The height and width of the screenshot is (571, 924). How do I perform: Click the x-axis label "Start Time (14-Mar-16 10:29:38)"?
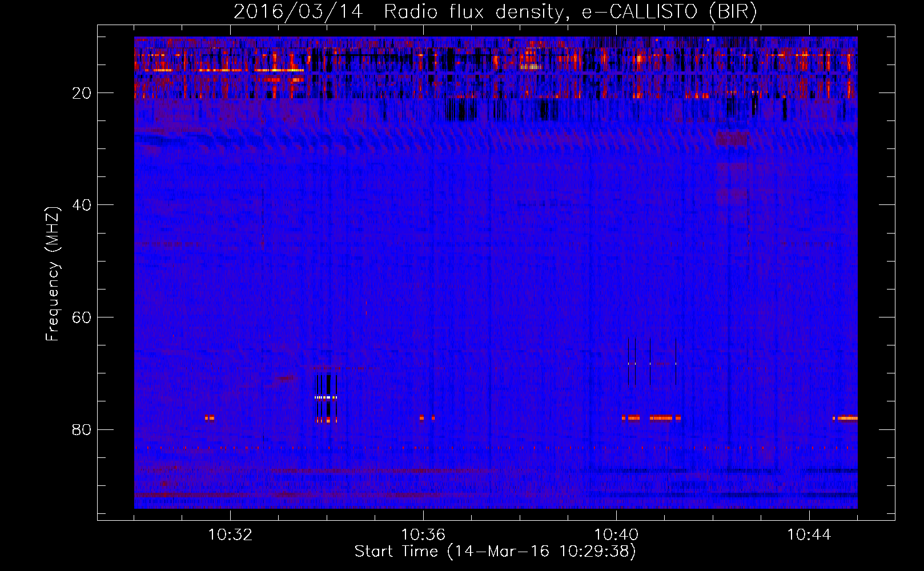tap(495, 552)
